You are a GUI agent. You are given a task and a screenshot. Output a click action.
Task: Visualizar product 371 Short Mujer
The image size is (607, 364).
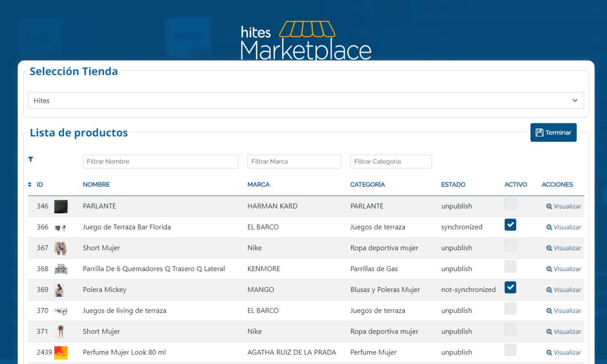(x=564, y=331)
